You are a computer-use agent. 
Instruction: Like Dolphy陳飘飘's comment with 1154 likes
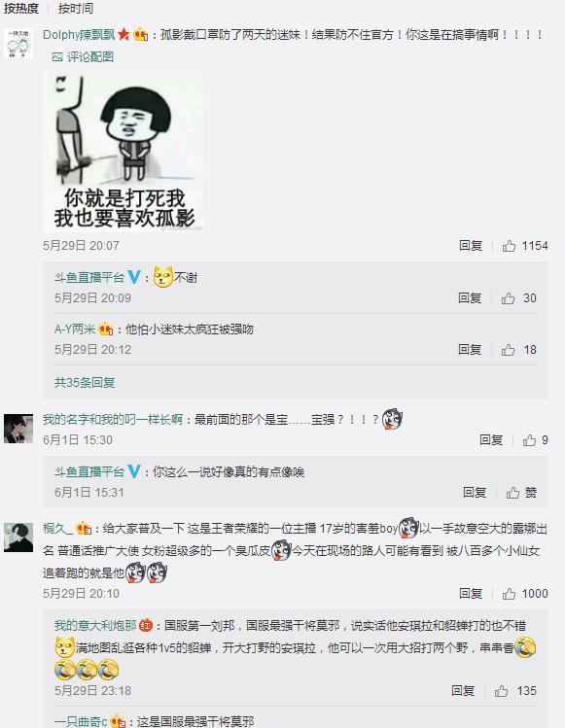click(x=509, y=246)
